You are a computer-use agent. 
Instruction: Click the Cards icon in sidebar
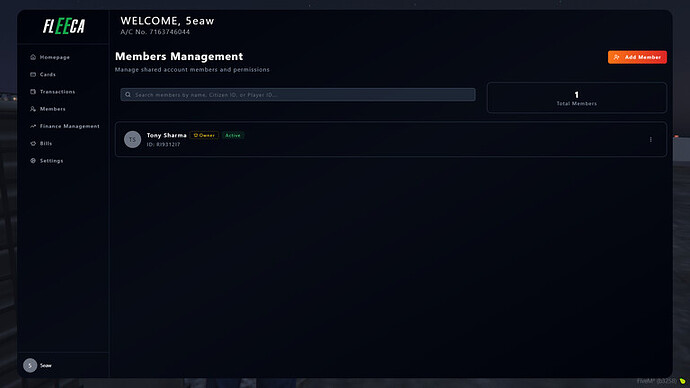33,74
